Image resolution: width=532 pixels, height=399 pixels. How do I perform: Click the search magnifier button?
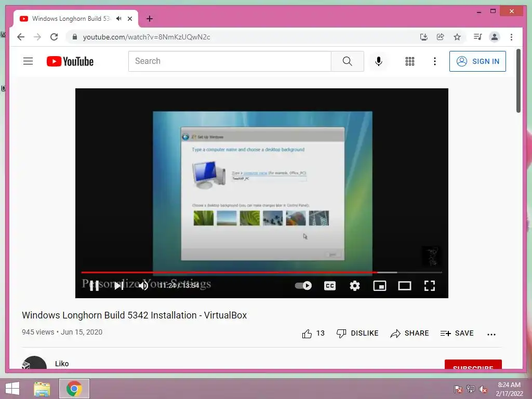click(x=347, y=61)
